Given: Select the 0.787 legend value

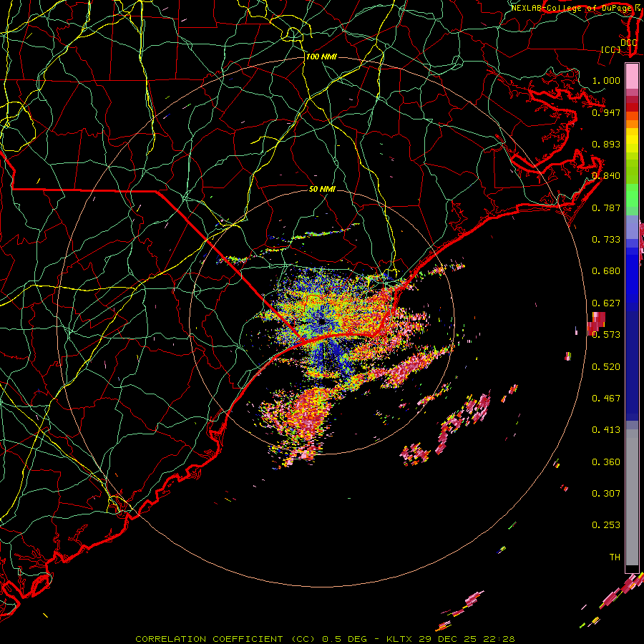Looking at the screenshot, I should 606,208.
